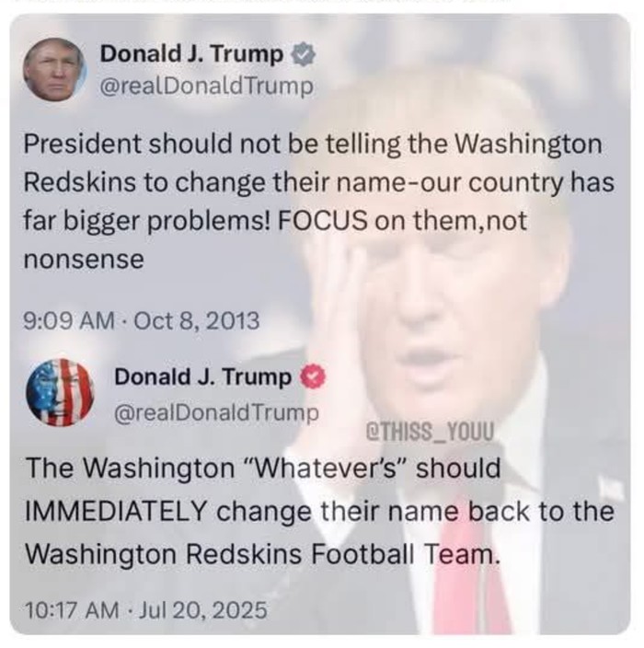Screen dimensions: 644x648
Task: Click the word nonsense ending the first tweet
Action: point(84,260)
